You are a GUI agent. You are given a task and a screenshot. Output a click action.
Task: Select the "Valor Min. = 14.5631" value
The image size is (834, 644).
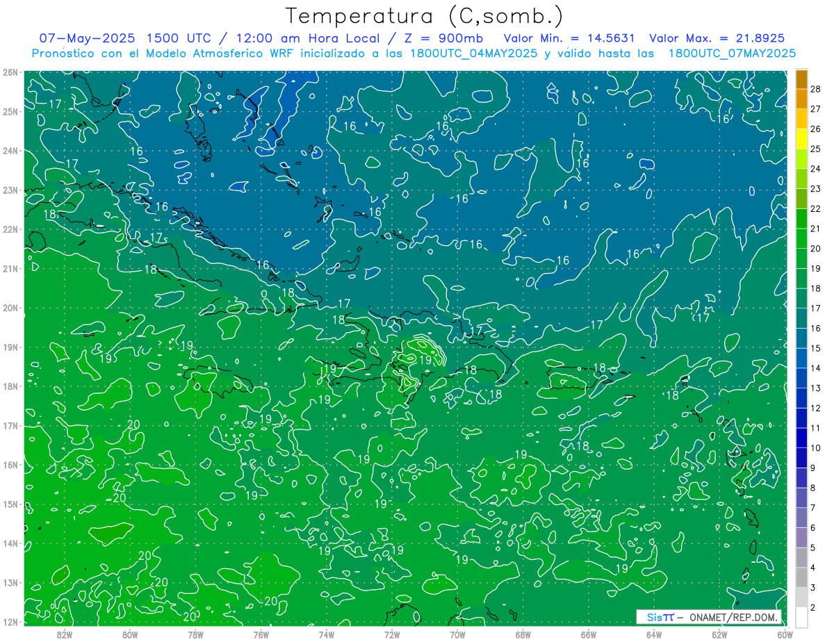coord(569,38)
